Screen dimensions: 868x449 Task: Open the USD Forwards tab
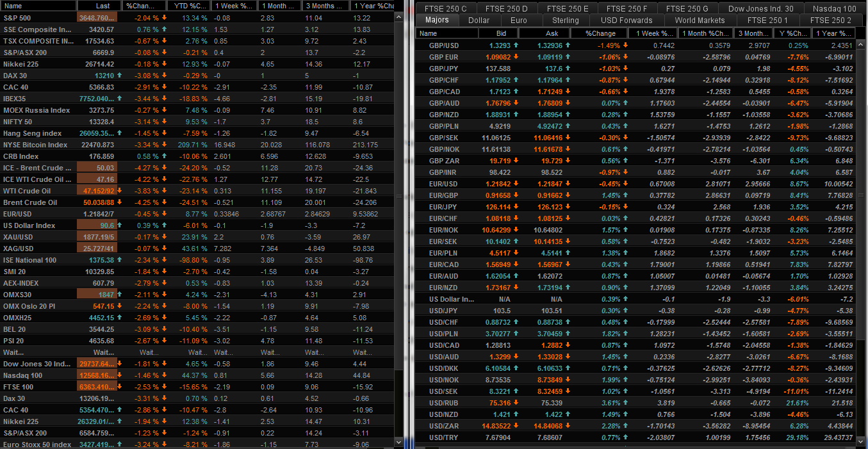[x=626, y=20]
